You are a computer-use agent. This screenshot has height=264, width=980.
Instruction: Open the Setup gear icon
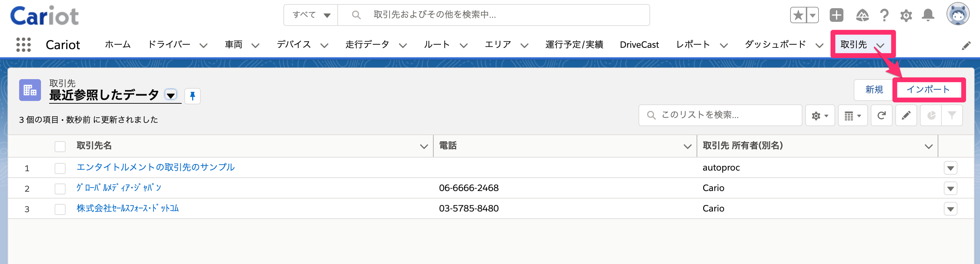tap(906, 16)
